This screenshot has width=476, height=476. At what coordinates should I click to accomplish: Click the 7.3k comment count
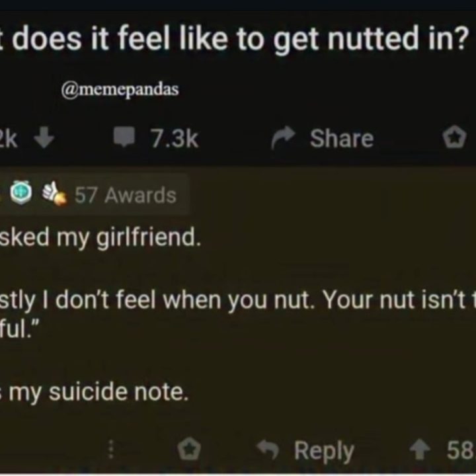[174, 139]
